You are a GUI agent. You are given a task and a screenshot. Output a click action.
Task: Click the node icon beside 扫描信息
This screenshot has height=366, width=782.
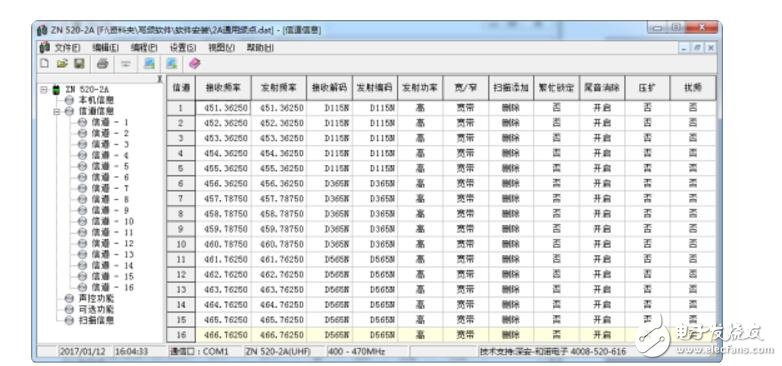(69, 320)
